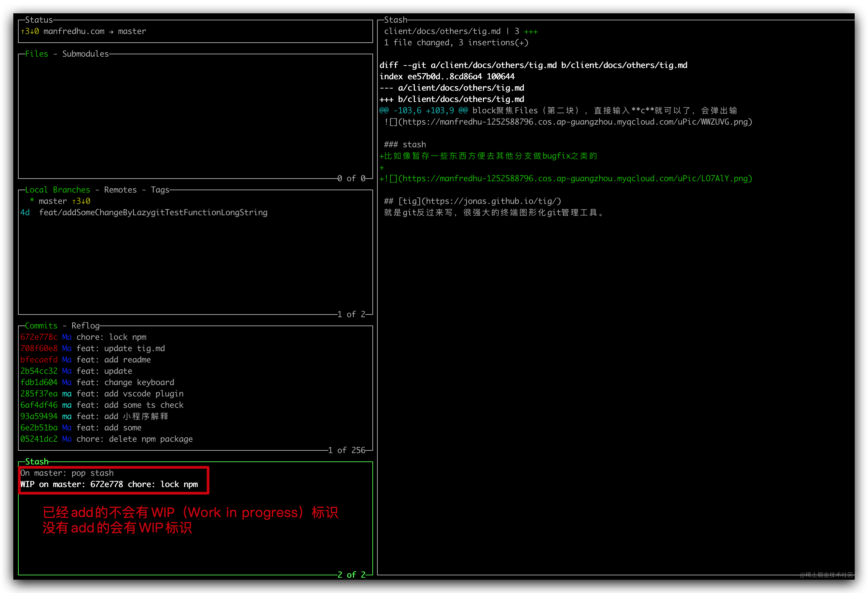Select the 'On master: pop stash' entry
Image resolution: width=868 pixels, height=593 pixels.
point(67,473)
